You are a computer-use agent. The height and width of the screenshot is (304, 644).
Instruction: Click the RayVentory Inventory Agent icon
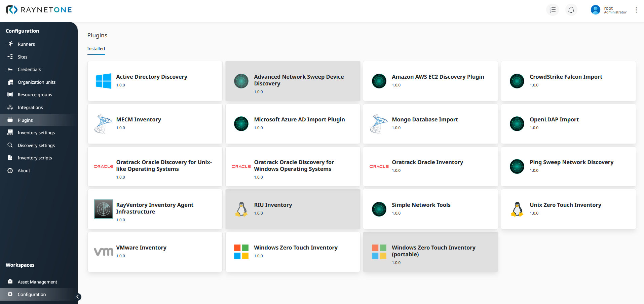103,209
